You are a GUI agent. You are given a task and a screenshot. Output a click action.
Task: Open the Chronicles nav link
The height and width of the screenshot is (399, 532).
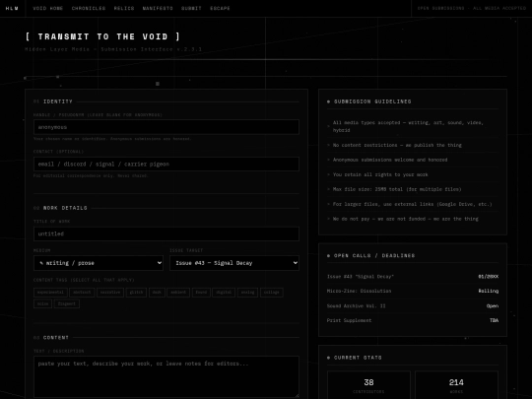[x=89, y=8]
